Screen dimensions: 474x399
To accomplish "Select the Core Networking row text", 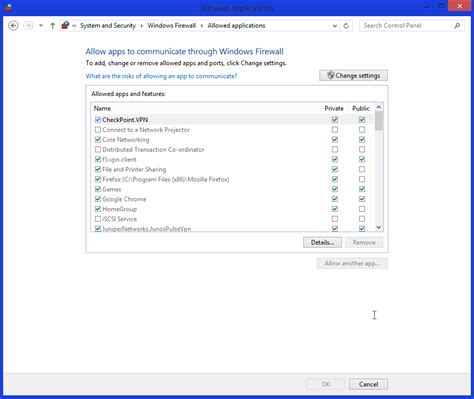I will pyautogui.click(x=126, y=139).
